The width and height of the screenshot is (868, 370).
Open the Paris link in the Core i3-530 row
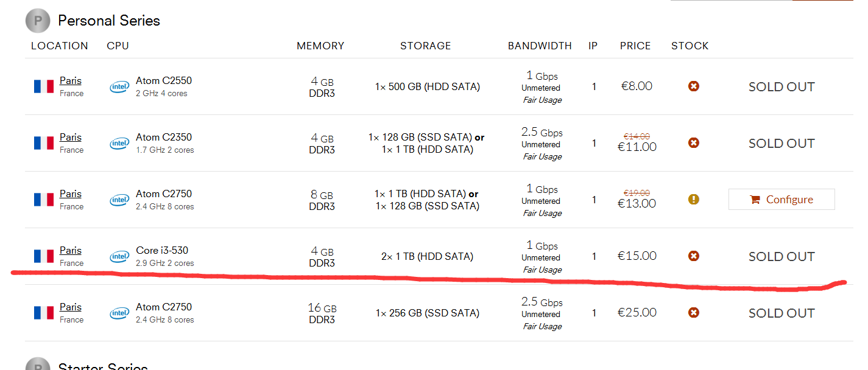tap(71, 251)
